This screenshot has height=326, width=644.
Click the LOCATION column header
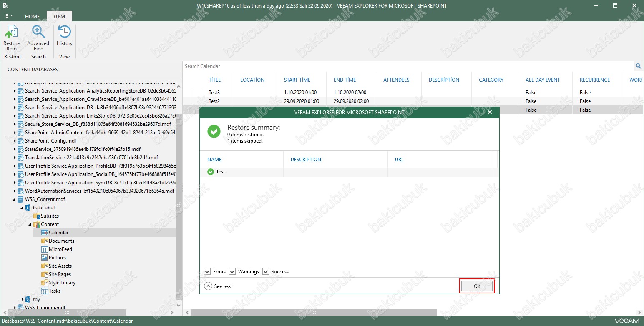(252, 80)
